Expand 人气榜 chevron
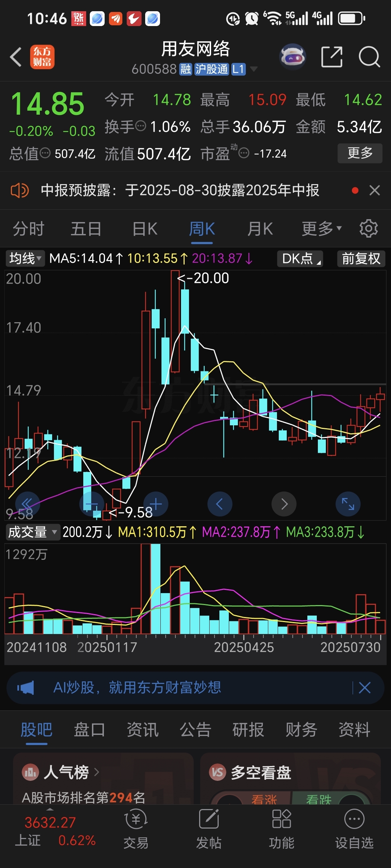This screenshot has height=868, width=391. click(97, 773)
